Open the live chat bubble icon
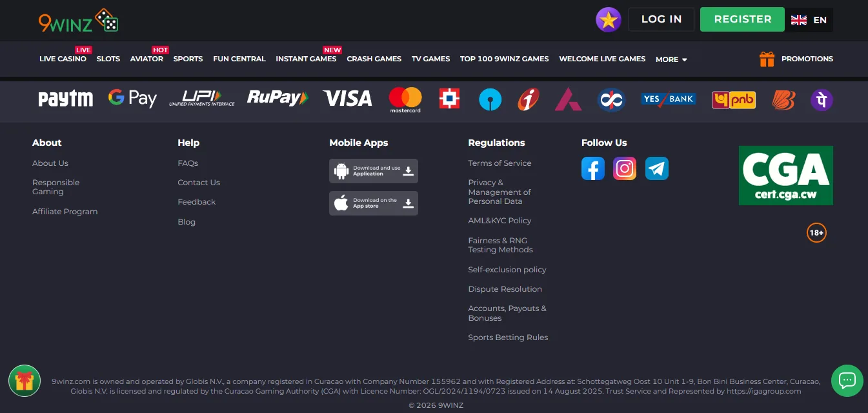The height and width of the screenshot is (413, 868). (847, 381)
